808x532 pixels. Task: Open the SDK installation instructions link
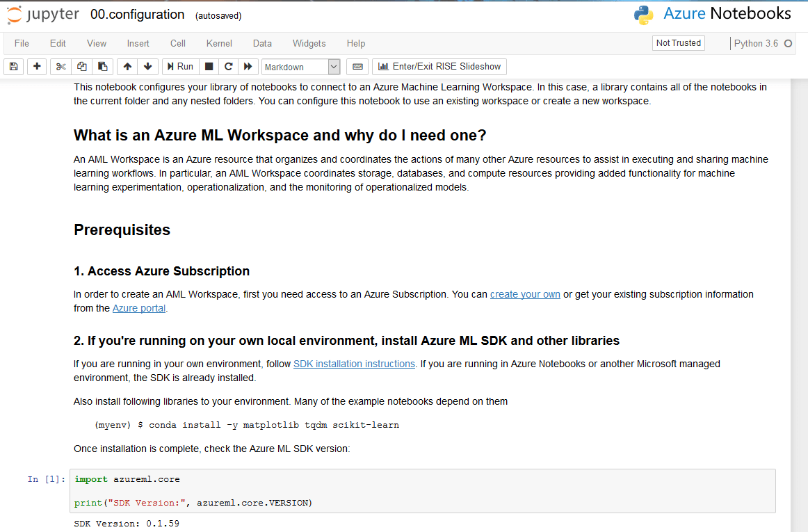[354, 363]
